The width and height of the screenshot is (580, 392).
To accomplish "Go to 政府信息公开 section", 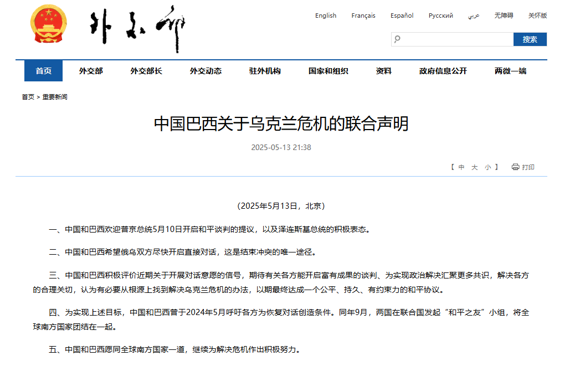I will [x=443, y=71].
